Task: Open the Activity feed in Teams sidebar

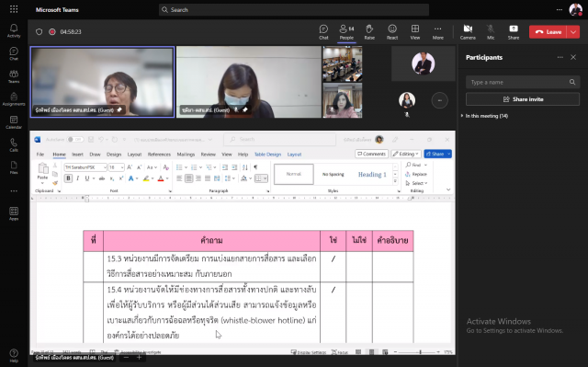Action: click(x=14, y=30)
